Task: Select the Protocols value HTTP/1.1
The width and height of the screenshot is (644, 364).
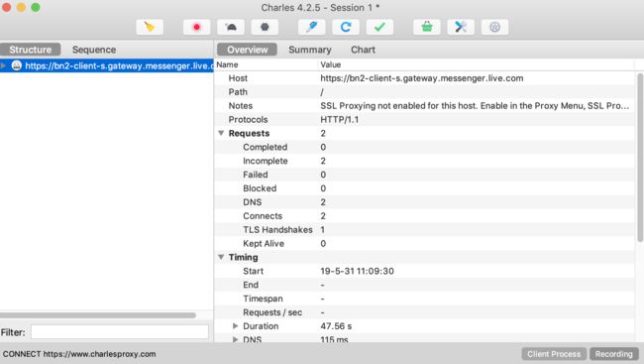Action: (x=339, y=120)
